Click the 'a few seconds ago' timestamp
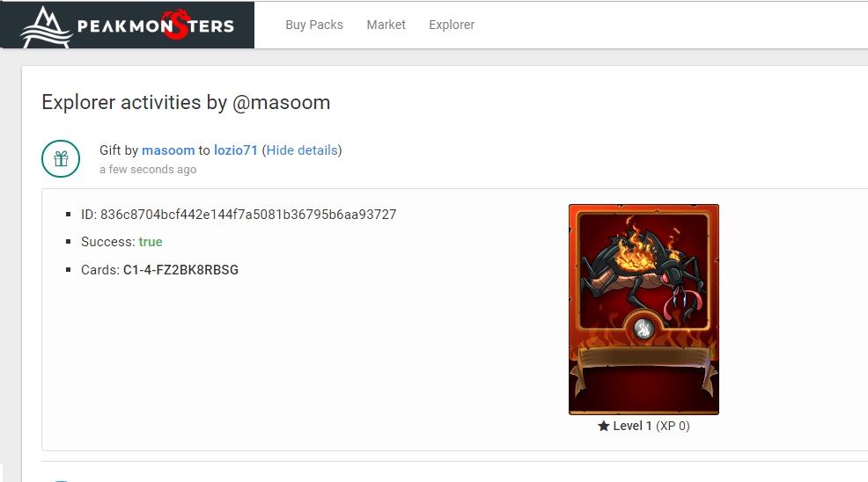This screenshot has width=868, height=482. [x=148, y=170]
